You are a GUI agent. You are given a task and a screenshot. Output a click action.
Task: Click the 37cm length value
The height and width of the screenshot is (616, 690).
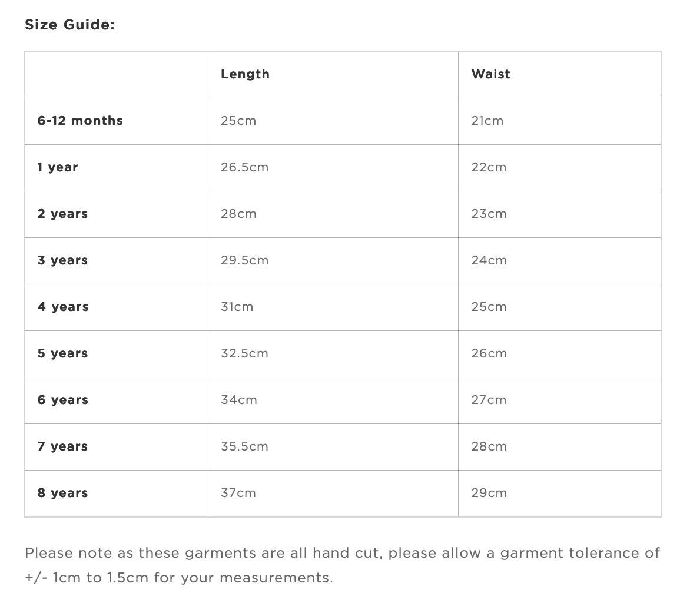[238, 493]
